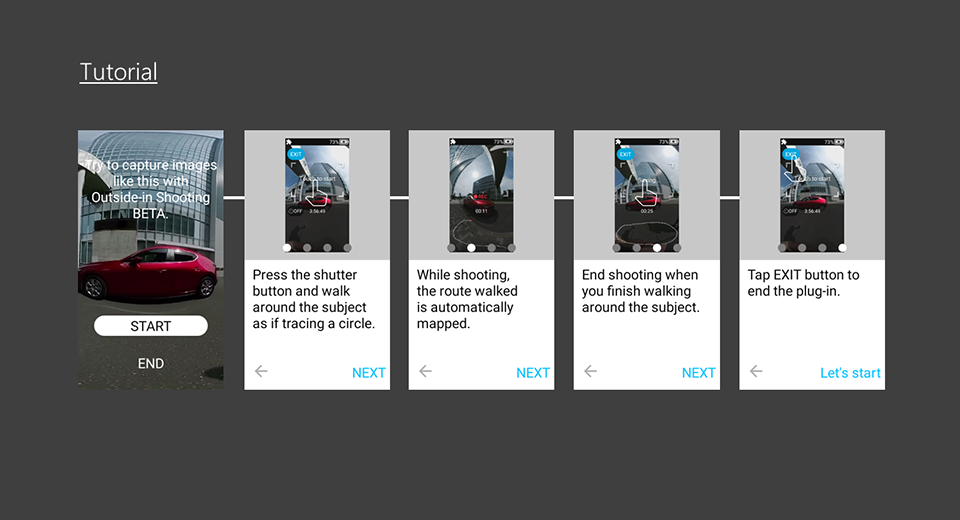Screen dimensions: 960x520
Task: Tap the hand pointer icon in first preview
Action: (x=317, y=193)
